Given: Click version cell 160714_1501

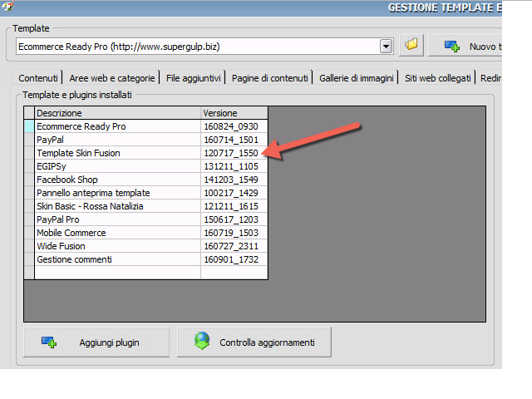Looking at the screenshot, I should tap(234, 140).
